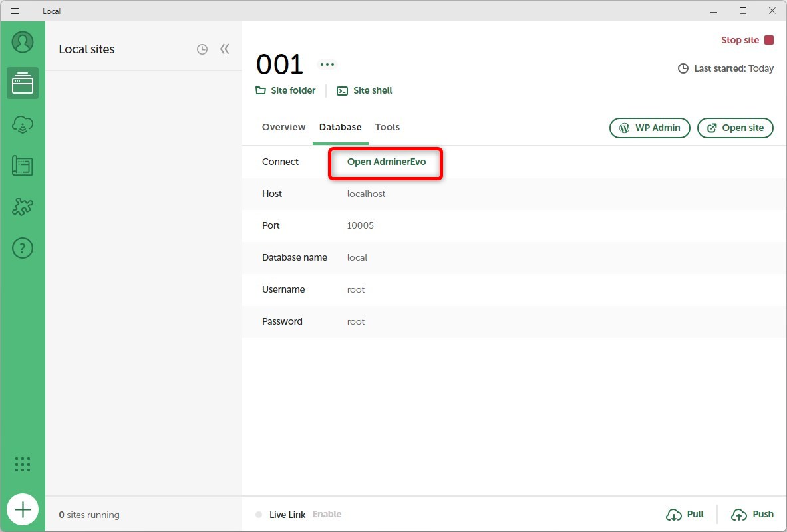
Task: Open the Local sites sidebar icon
Action: [23, 83]
